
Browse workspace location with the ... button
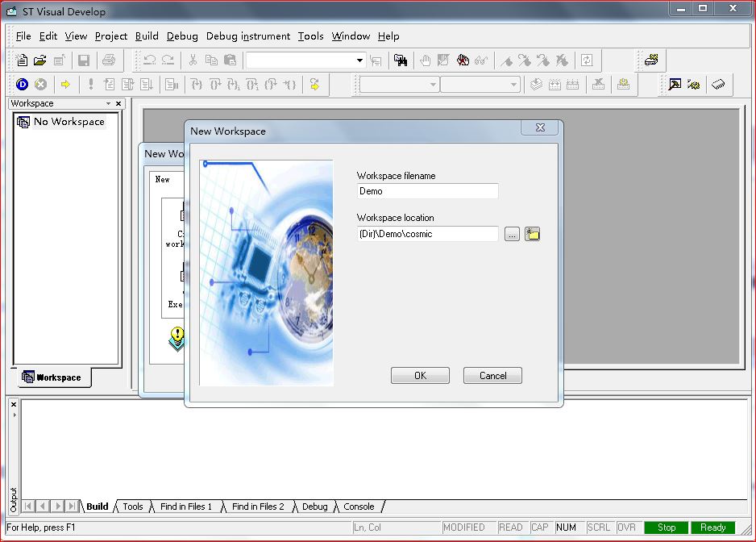coord(512,235)
